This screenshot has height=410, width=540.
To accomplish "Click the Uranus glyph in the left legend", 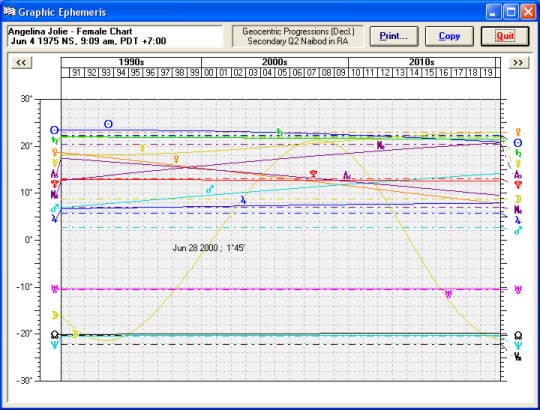I will [54, 289].
